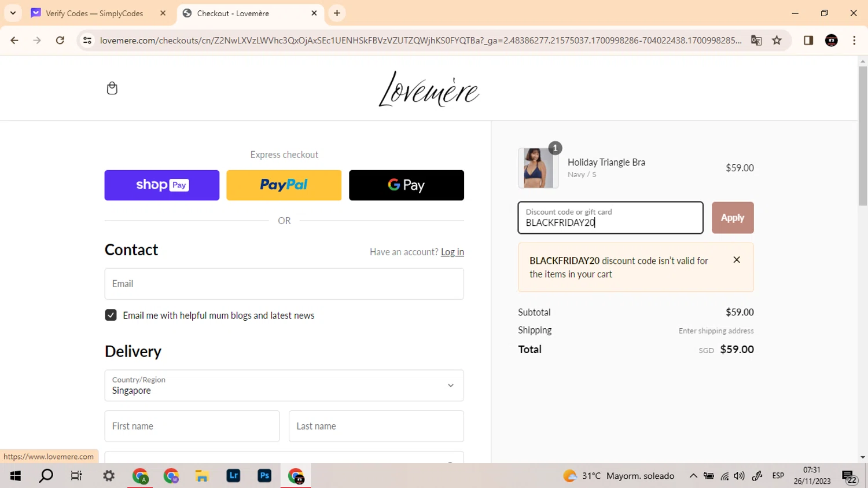The height and width of the screenshot is (488, 868).
Task: Pay with Shop Pay express checkout
Action: click(162, 185)
